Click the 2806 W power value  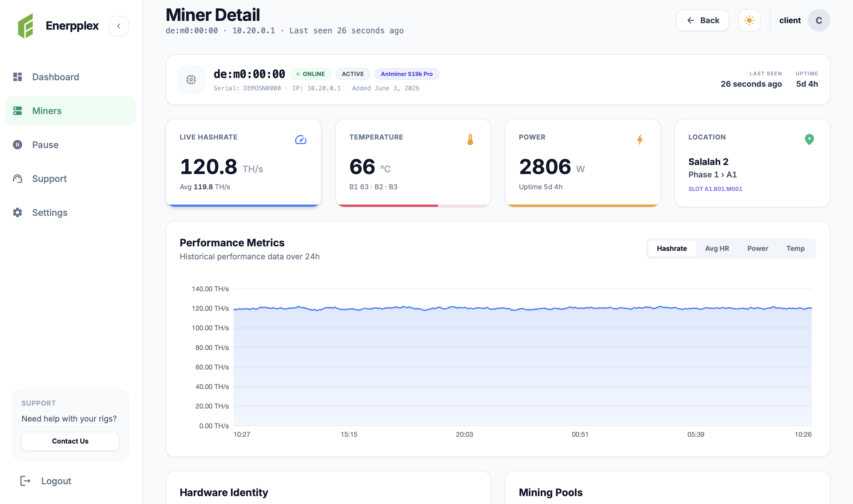[552, 167]
